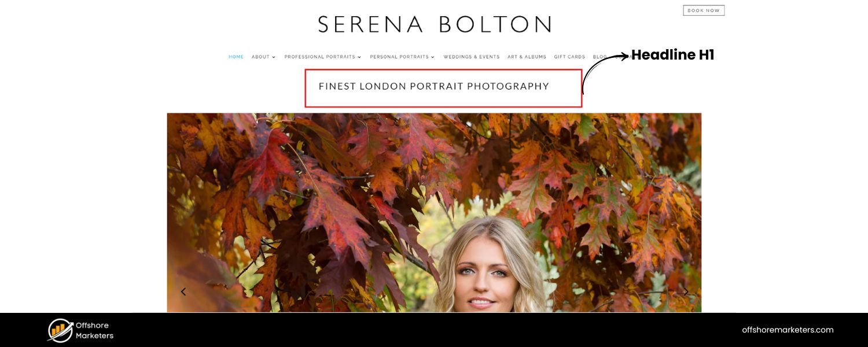Select the Professional Portraits menu label

(x=319, y=57)
